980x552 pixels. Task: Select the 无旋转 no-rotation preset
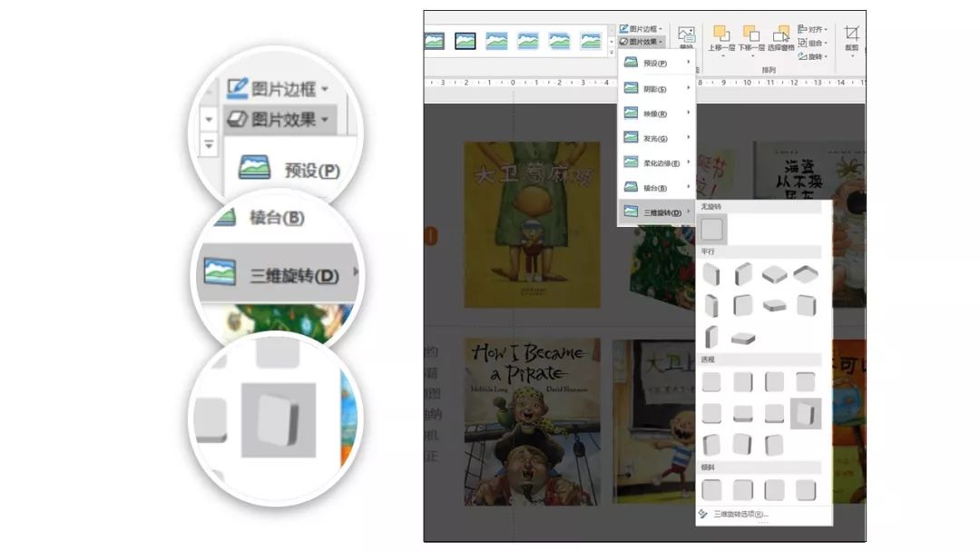712,229
